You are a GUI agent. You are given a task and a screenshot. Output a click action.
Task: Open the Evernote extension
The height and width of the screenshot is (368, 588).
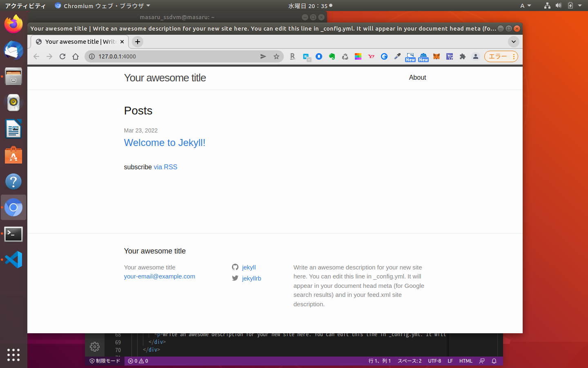332,56
